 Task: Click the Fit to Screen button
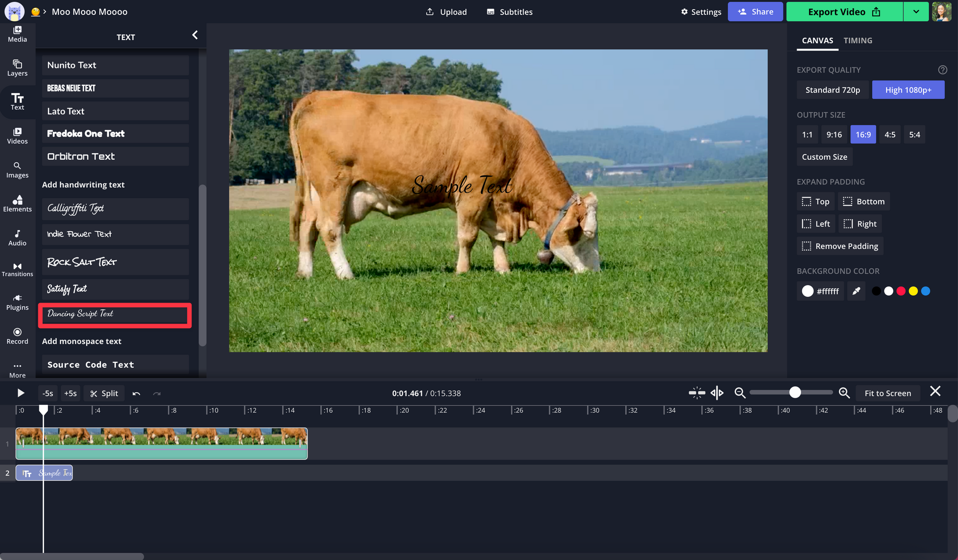click(x=888, y=393)
